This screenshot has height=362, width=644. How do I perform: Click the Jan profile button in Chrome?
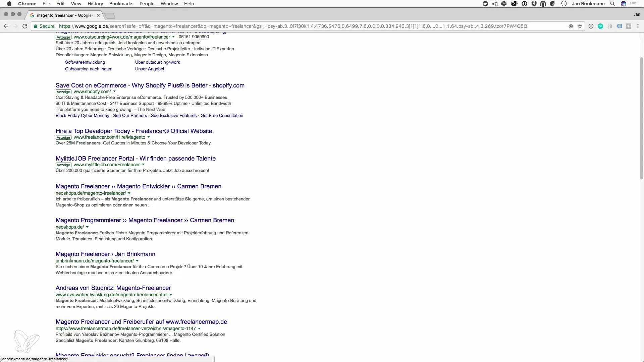tap(637, 14)
